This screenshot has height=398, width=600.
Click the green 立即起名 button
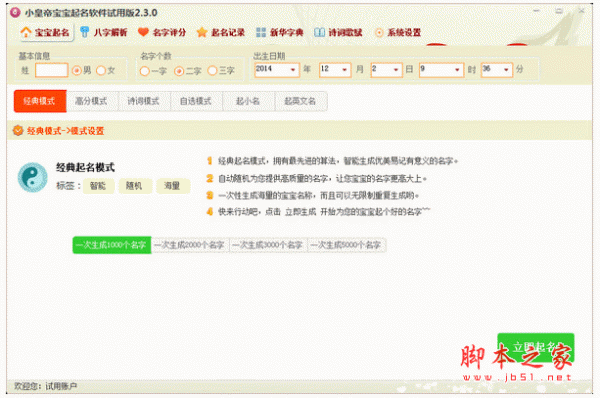coord(536,347)
